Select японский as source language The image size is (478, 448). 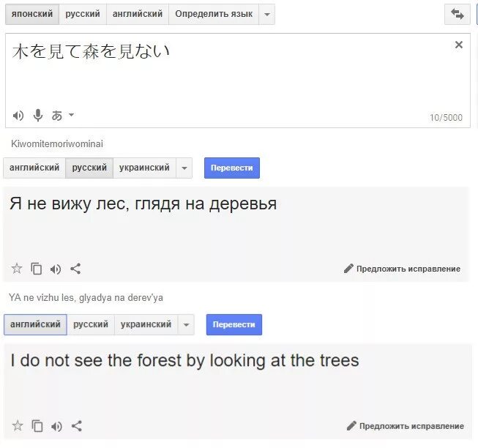click(32, 14)
